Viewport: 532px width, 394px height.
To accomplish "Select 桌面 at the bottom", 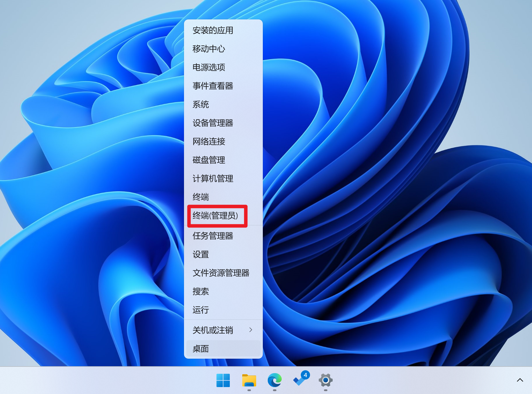I will click(201, 349).
